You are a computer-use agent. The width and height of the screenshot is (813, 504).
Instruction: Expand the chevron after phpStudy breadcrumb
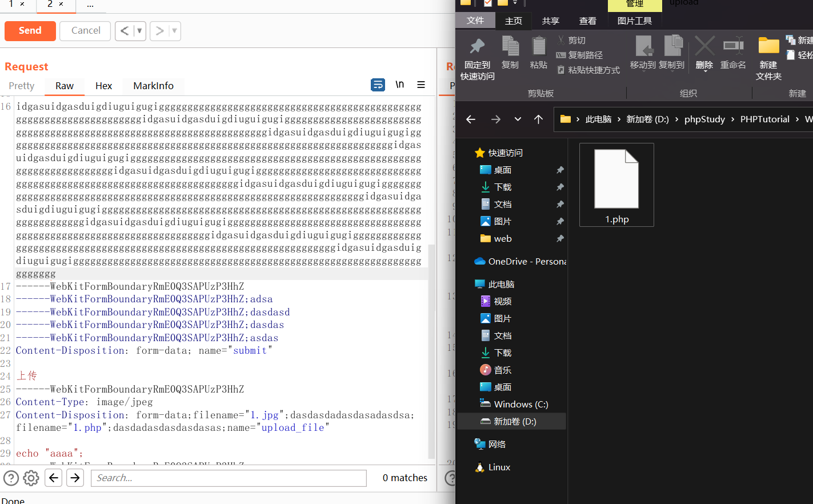coord(732,119)
